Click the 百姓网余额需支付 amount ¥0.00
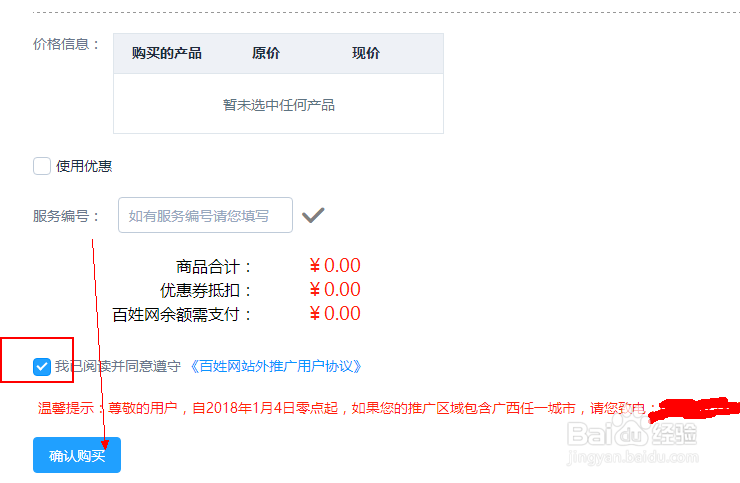The height and width of the screenshot is (483, 740). (334, 314)
